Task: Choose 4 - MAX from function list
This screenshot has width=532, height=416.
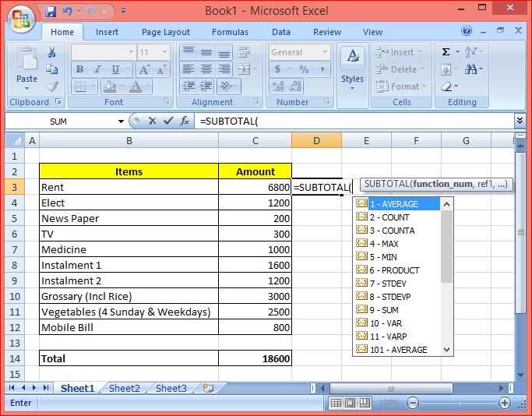Action: click(398, 244)
